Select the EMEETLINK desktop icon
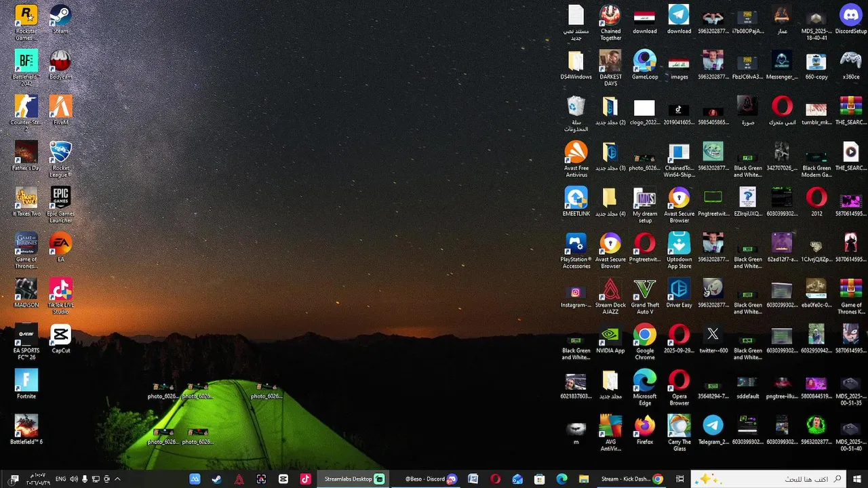The width and height of the screenshot is (868, 488). pos(576,202)
